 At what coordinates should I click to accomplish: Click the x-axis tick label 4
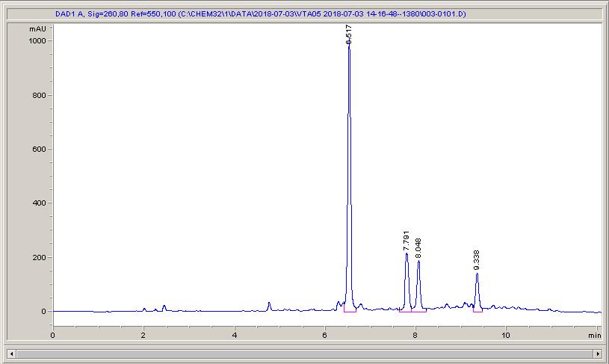point(234,336)
